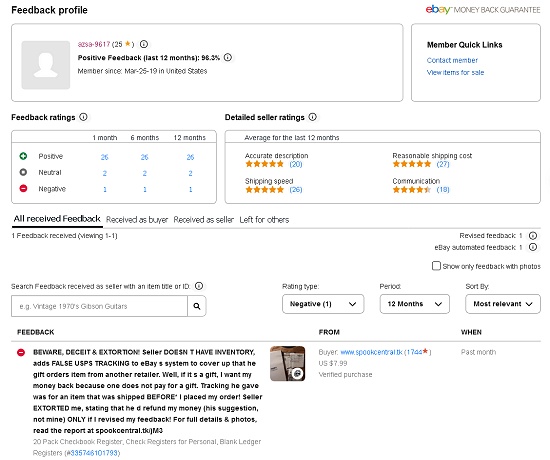This screenshot has height=460, width=550.
Task: Click the magnifying glass search button
Action: click(x=197, y=306)
